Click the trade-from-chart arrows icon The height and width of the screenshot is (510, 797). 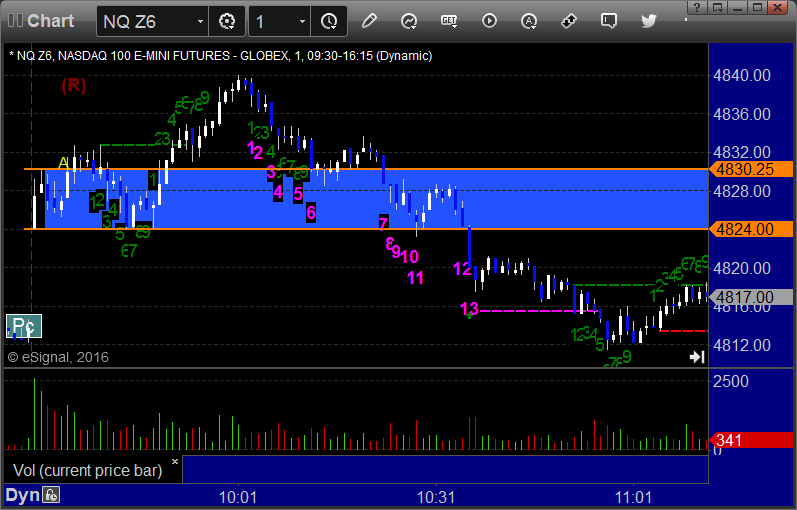click(569, 21)
